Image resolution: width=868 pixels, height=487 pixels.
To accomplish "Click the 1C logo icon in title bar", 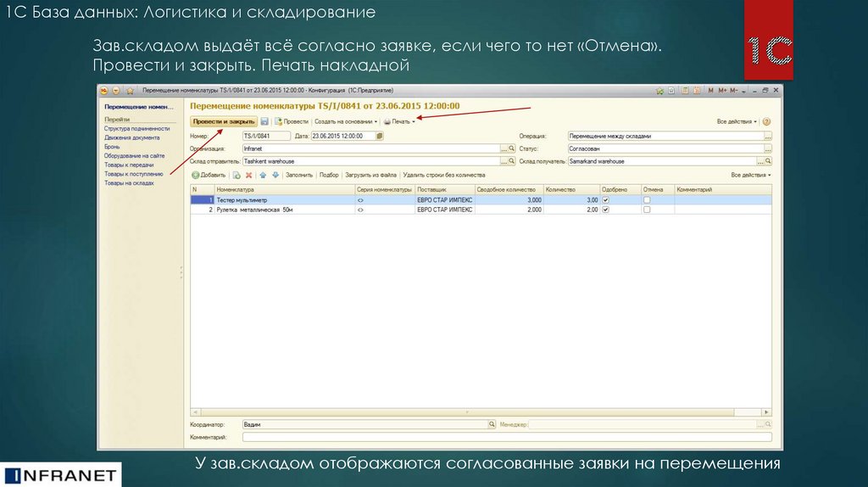I will point(103,90).
